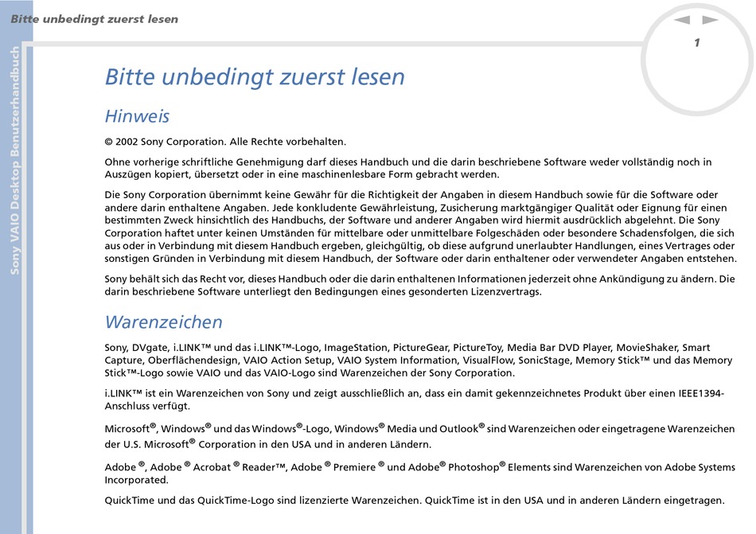
Task: Go to the next page arrow
Action: tap(710, 20)
